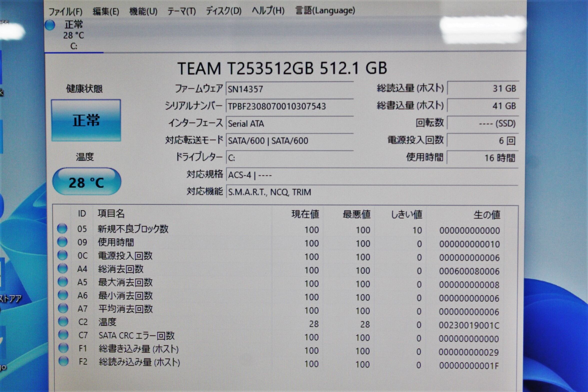Click the status orb for ID 09 row
588x392 pixels.
click(62, 242)
